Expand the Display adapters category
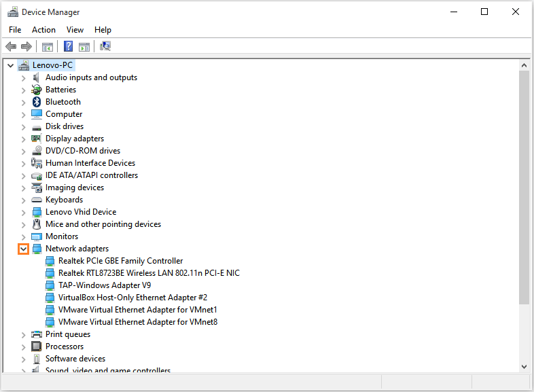This screenshot has width=534, height=392. (23, 139)
